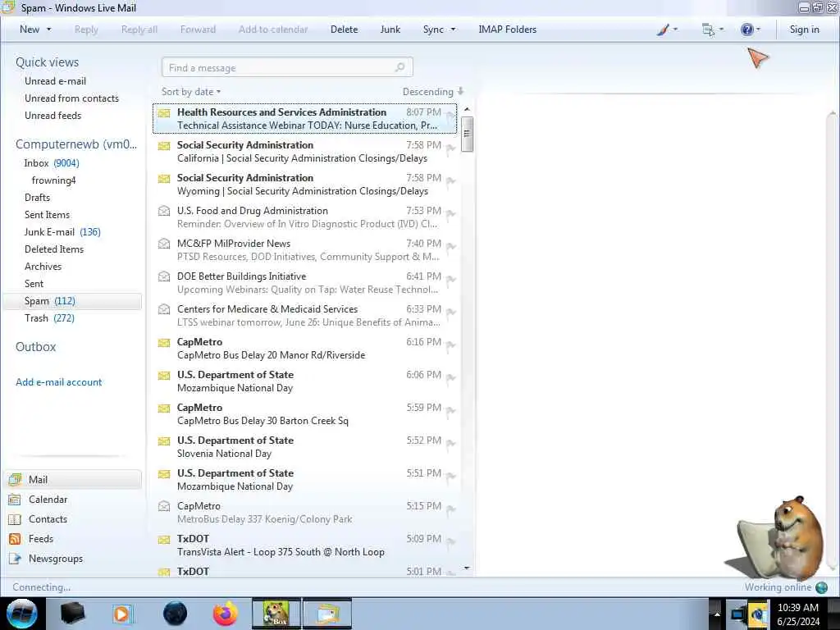Open IMAP Folders
Image resolution: width=840 pixels, height=630 pixels.
tap(507, 30)
